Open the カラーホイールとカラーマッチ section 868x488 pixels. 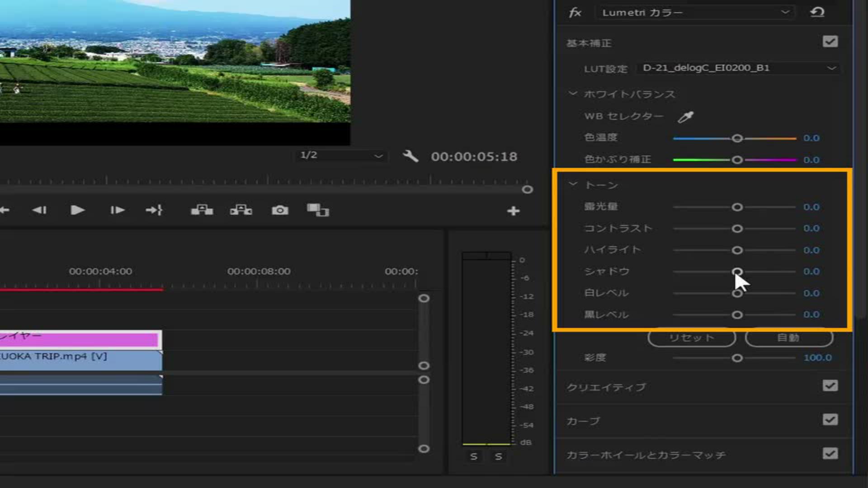[x=646, y=455]
